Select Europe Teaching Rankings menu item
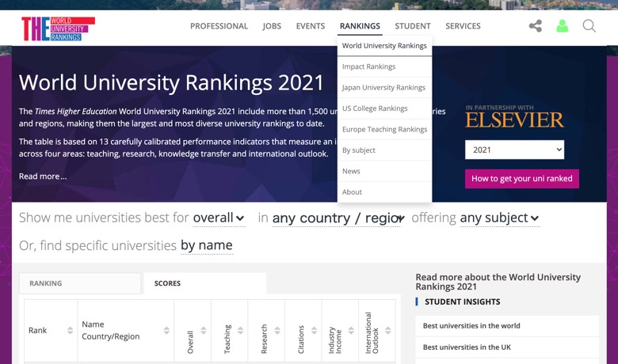This screenshot has width=618, height=364. tap(384, 129)
